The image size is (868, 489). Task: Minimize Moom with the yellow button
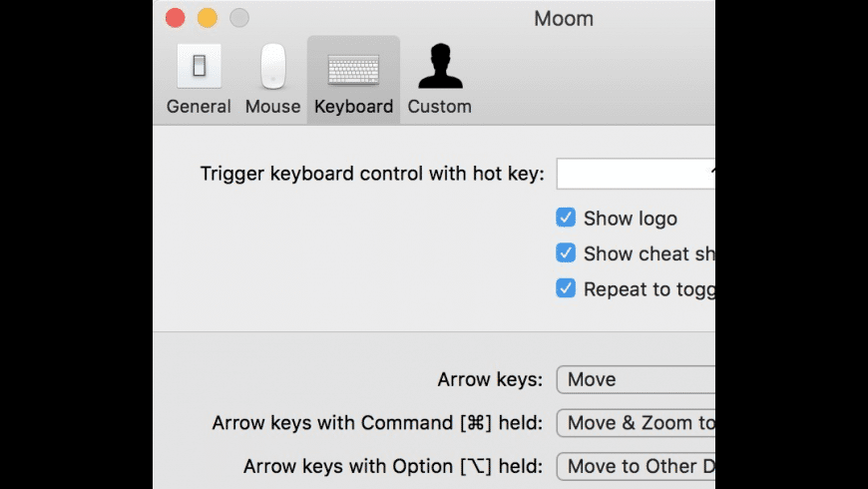[208, 18]
